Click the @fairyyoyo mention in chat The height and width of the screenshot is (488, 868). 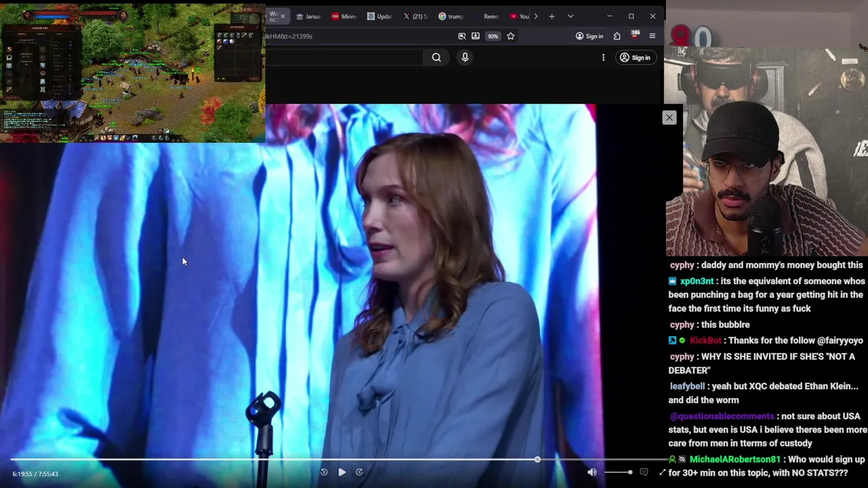tap(831, 340)
